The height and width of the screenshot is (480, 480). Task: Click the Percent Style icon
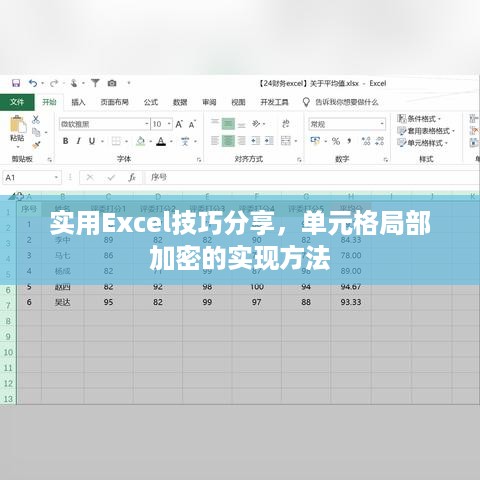[336, 141]
